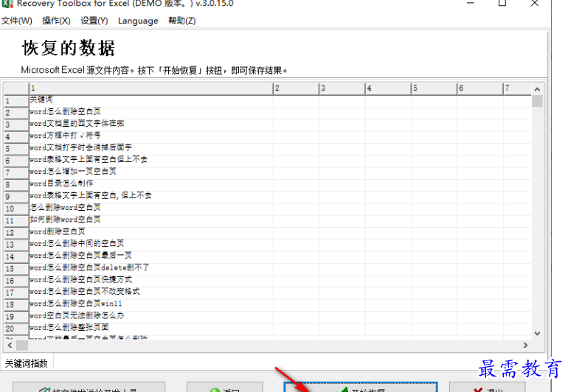568x392 pixels.
Task: Click the send file to developers button
Action: pyautogui.click(x=89, y=388)
